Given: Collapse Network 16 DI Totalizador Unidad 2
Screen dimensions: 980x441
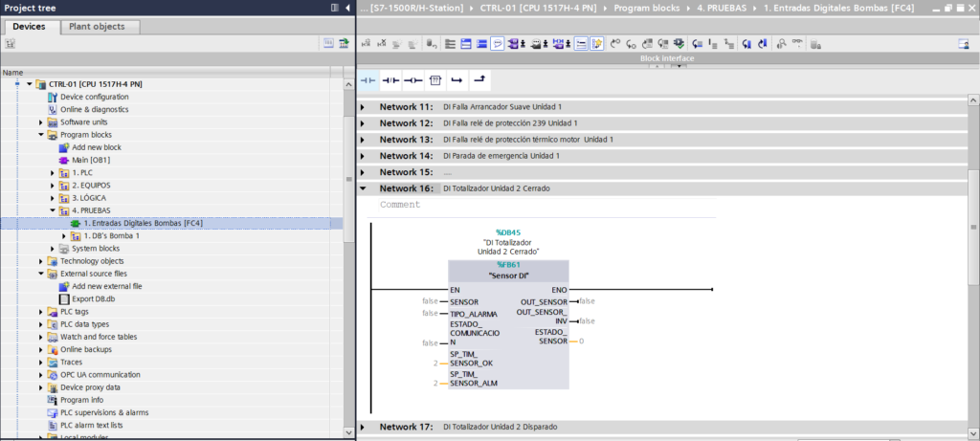Looking at the screenshot, I should pos(363,188).
